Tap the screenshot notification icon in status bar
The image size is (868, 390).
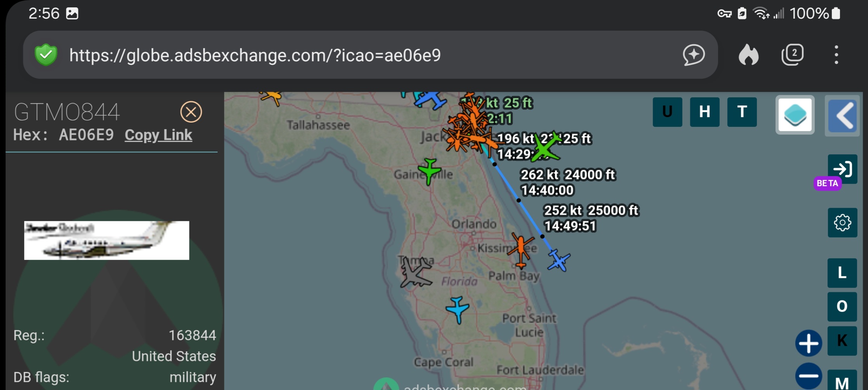[x=72, y=14]
